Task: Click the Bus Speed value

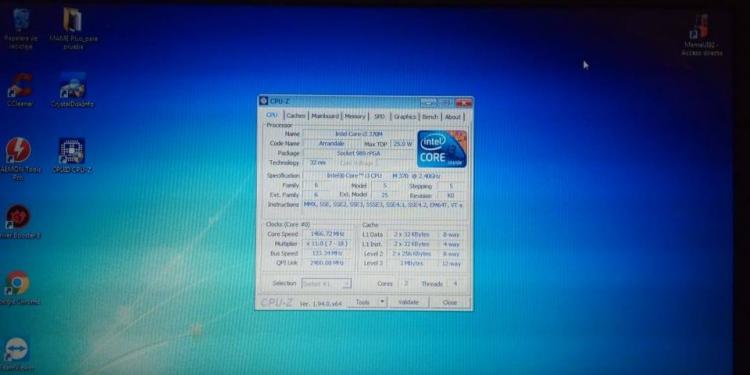Action: [328, 253]
